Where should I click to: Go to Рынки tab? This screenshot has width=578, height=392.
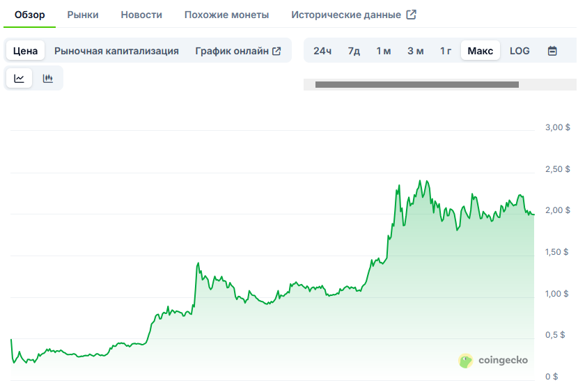(83, 15)
